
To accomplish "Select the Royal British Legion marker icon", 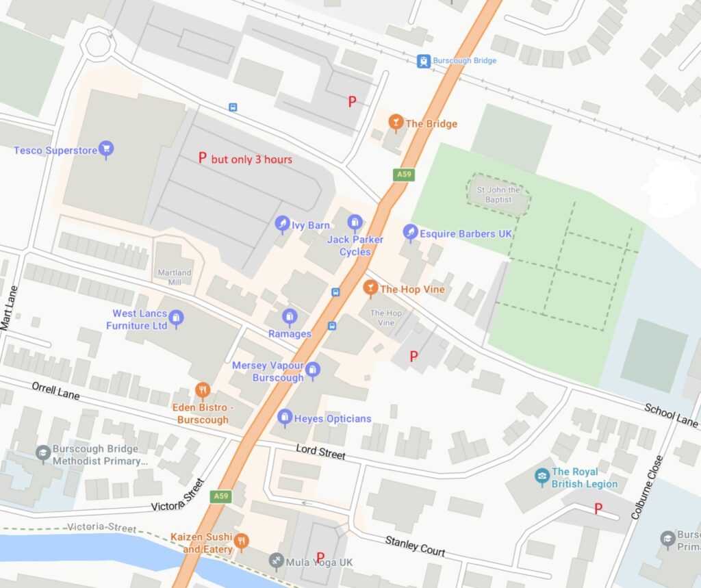I will [542, 477].
